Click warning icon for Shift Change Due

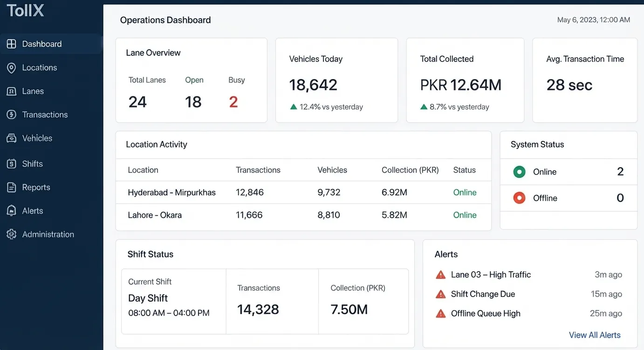coord(440,294)
